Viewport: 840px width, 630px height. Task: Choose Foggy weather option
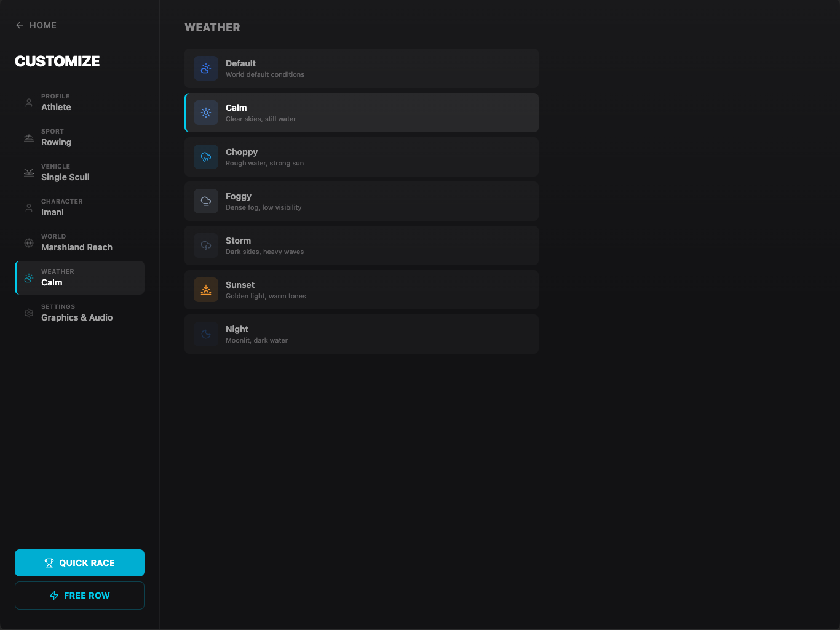[x=362, y=201]
